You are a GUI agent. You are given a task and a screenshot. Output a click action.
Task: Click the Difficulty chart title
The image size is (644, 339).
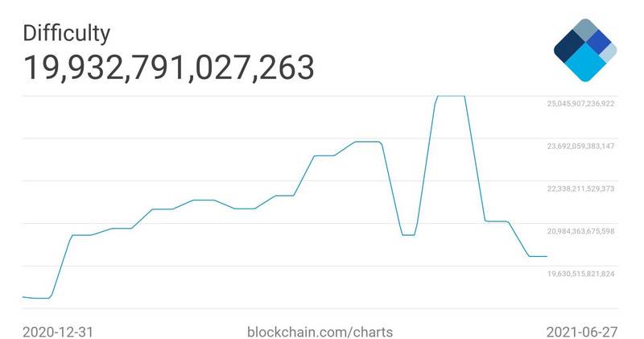tap(67, 33)
